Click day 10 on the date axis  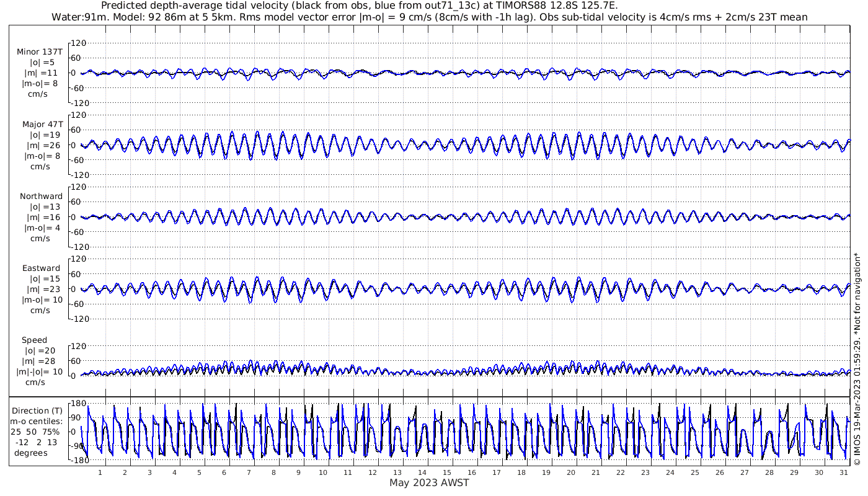[x=323, y=472]
